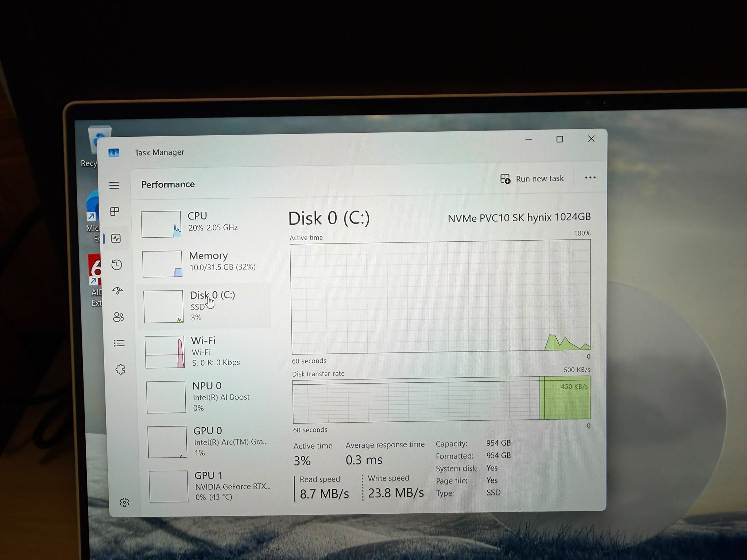This screenshot has height=560, width=747.
Task: Maximize the Task Manager window
Action: 560,139
